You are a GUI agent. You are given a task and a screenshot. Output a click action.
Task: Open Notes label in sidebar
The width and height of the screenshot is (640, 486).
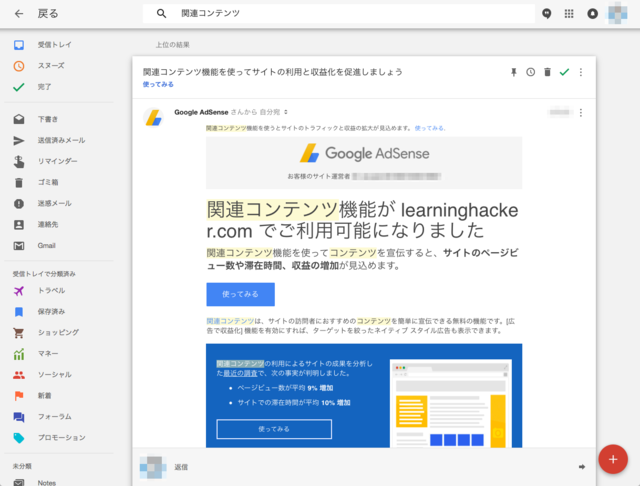click(x=47, y=482)
